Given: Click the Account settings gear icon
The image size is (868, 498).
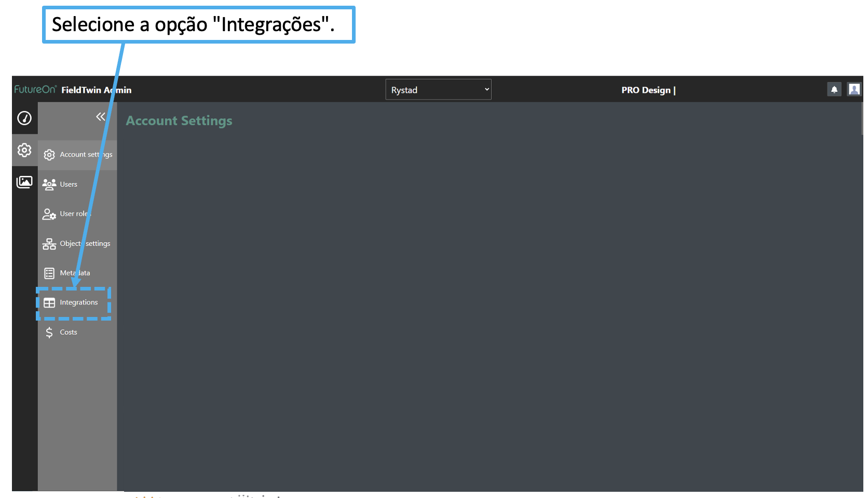Looking at the screenshot, I should tap(49, 155).
